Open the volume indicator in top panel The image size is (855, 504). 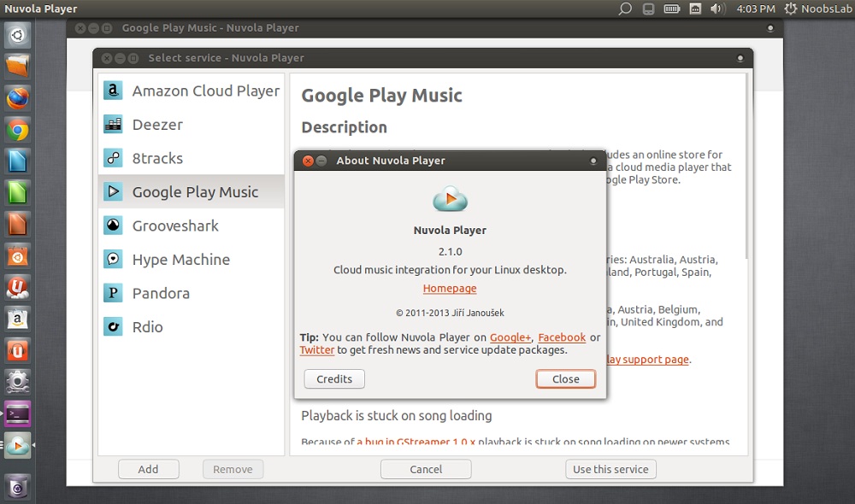(716, 9)
